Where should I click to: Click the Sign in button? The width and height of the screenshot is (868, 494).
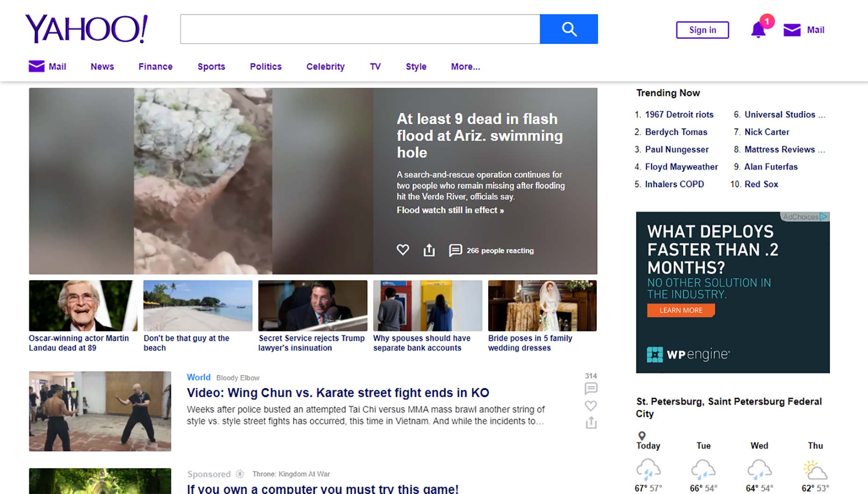[x=702, y=30]
